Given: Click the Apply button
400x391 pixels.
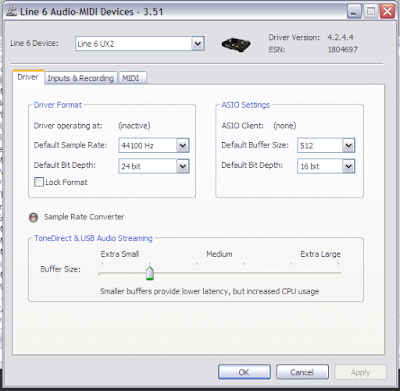Looking at the screenshot, I should click(x=361, y=372).
